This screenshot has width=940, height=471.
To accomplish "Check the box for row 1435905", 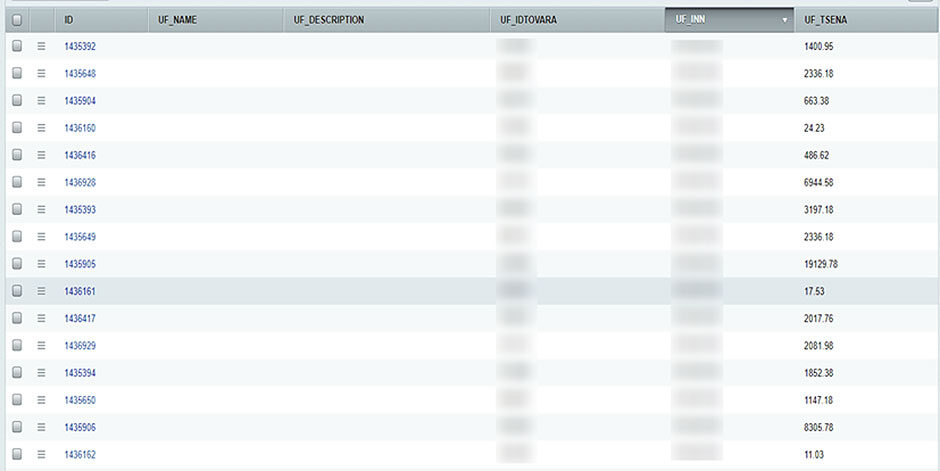I will (17, 263).
